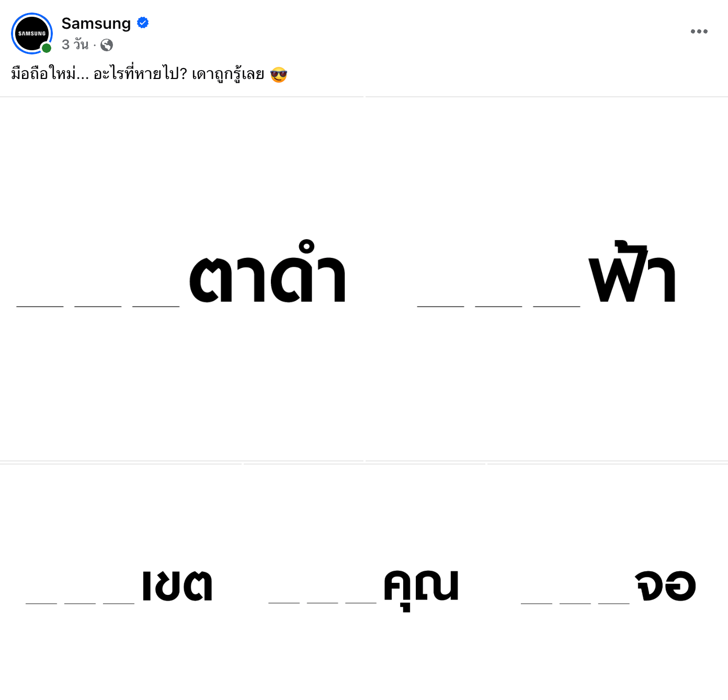The height and width of the screenshot is (700, 728).
Task: Click the sunglasses emoji in the caption
Action: (279, 75)
